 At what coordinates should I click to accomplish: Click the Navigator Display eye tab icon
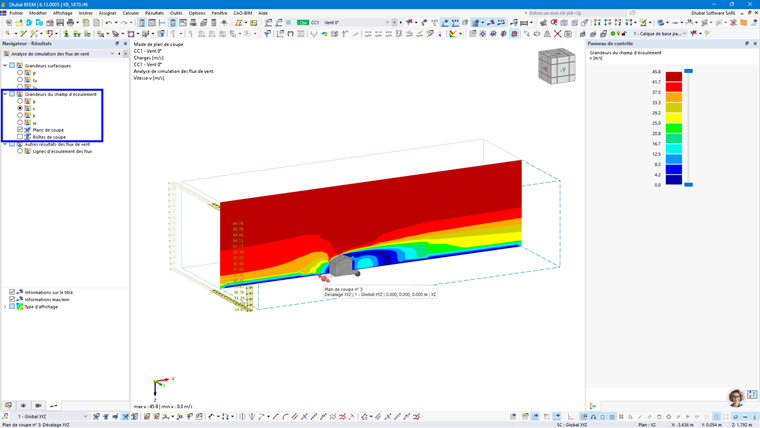tap(23, 405)
